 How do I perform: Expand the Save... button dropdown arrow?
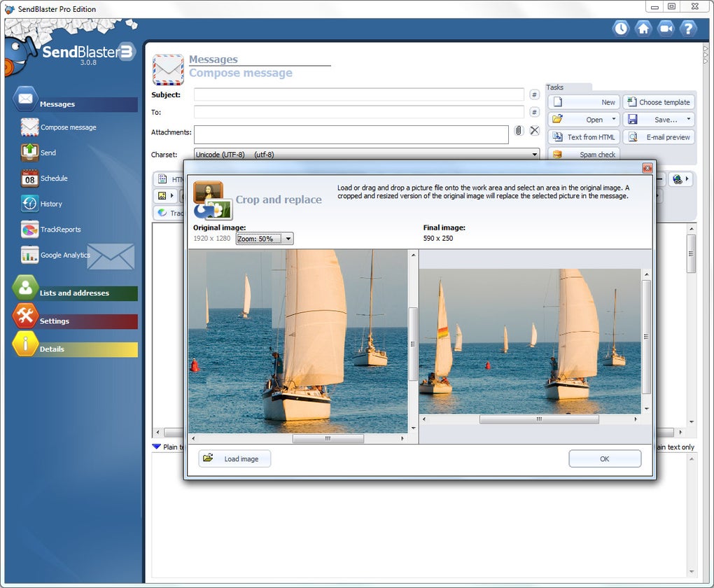point(689,119)
